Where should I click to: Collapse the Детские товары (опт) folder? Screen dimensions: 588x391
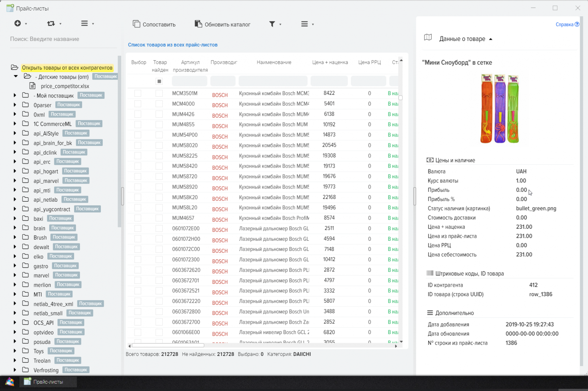[16, 76]
